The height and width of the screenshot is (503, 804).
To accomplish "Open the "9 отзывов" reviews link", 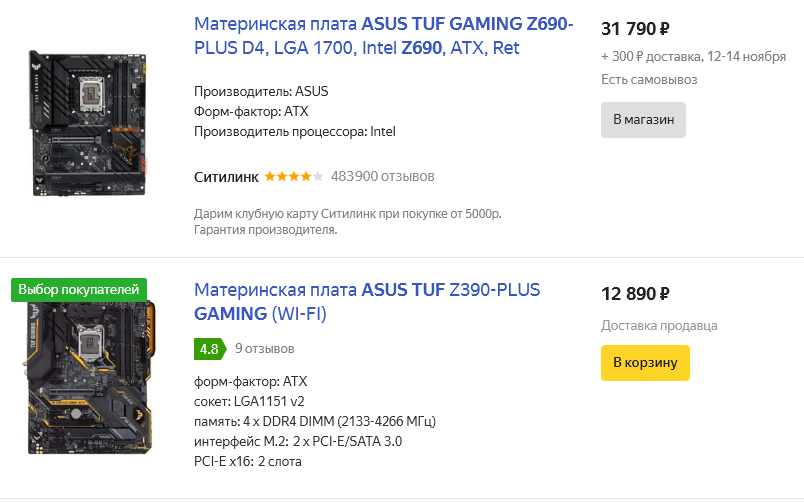I will point(265,350).
